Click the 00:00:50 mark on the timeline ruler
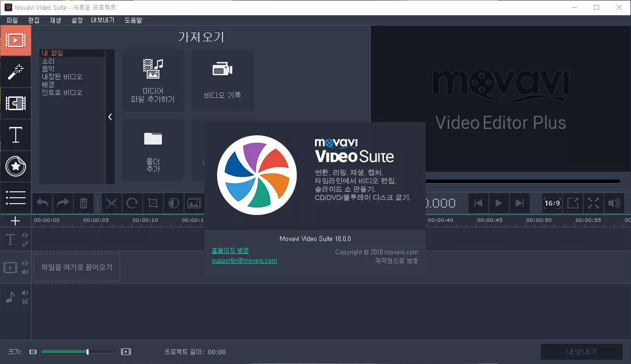Screen dimensions: 631x364 (x=539, y=220)
